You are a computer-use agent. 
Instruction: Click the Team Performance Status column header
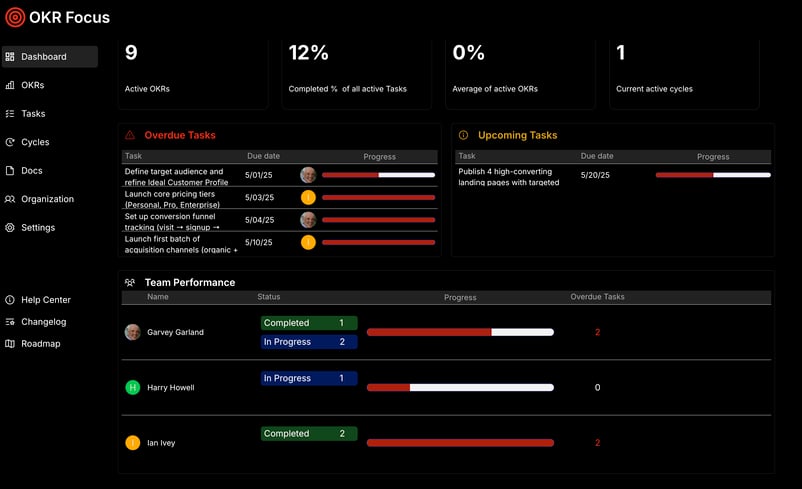pos(269,297)
